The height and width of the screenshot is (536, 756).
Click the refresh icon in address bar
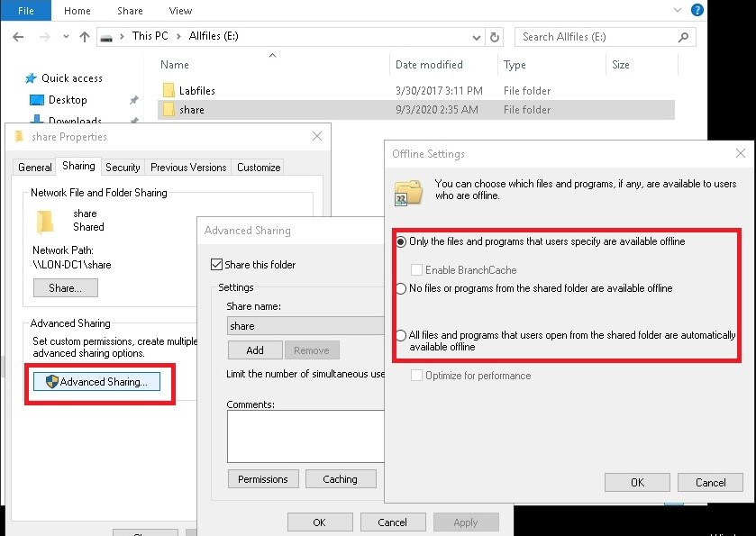[495, 37]
